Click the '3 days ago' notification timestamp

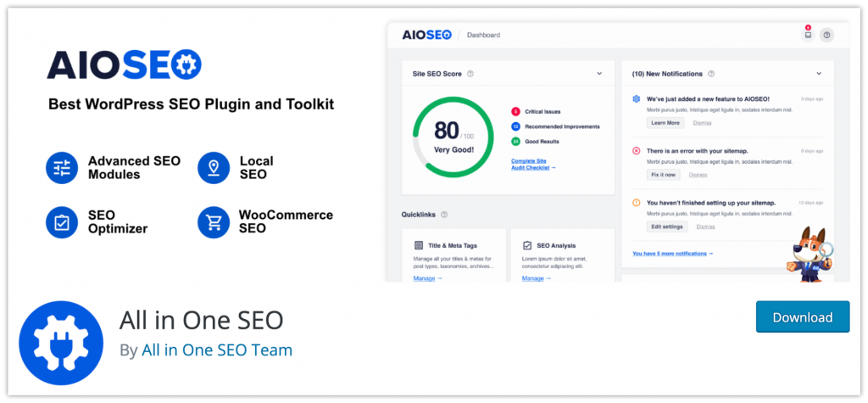[811, 99]
